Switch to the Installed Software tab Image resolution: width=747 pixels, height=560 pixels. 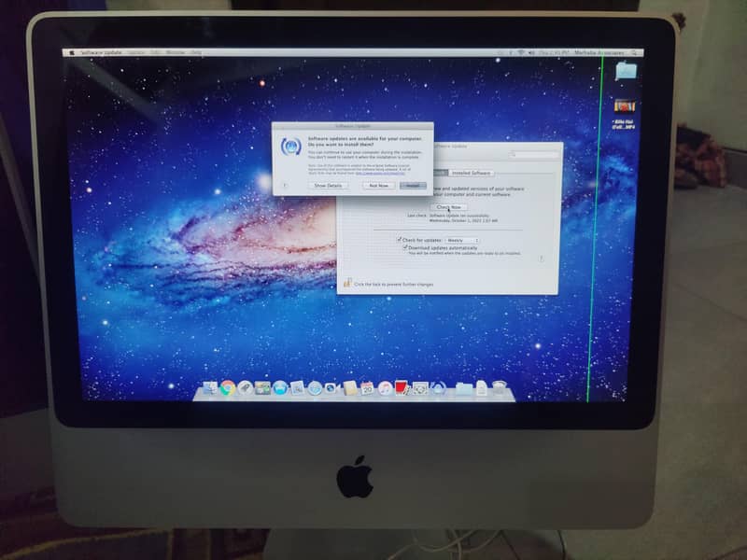tap(471, 174)
